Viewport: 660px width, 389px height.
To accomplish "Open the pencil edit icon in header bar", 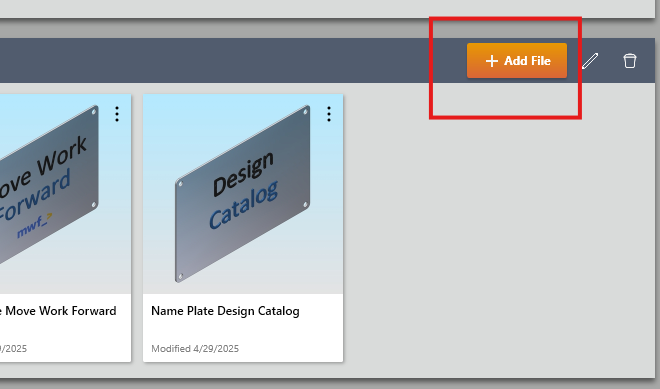I will tap(590, 61).
